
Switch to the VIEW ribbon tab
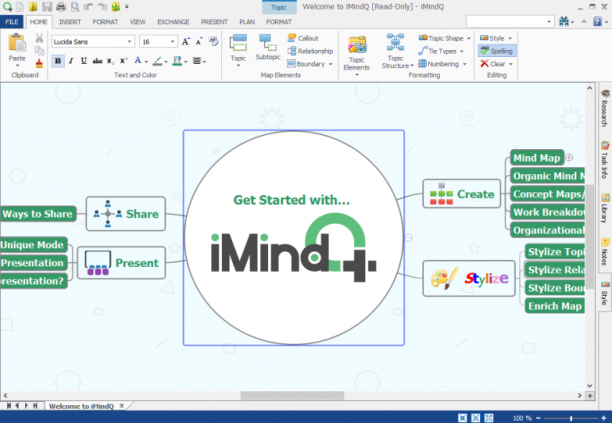(137, 22)
